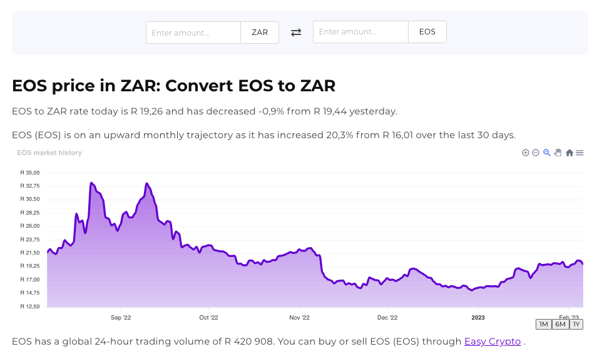This screenshot has height=364, width=602.
Task: Enable the 6M chart range
Action: 560,324
